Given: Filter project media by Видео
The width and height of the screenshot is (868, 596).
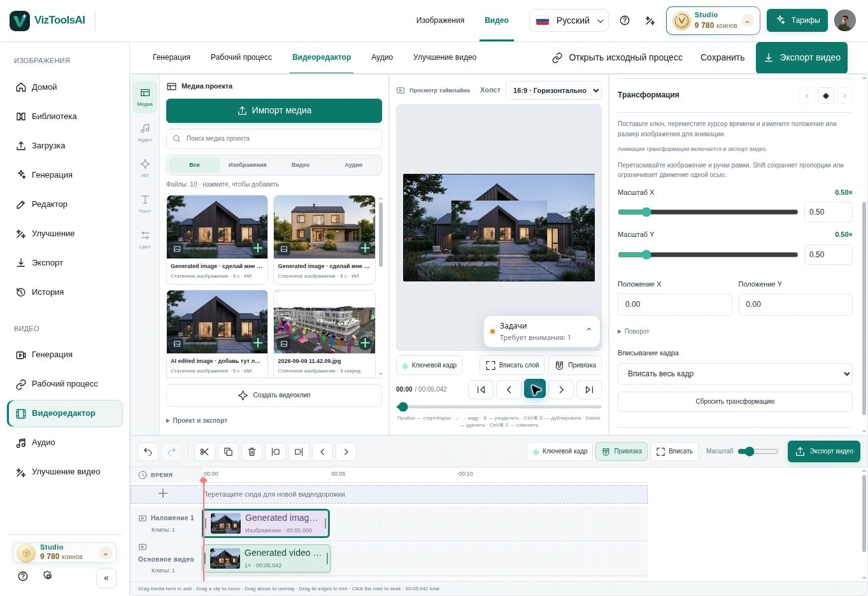Looking at the screenshot, I should pyautogui.click(x=301, y=165).
